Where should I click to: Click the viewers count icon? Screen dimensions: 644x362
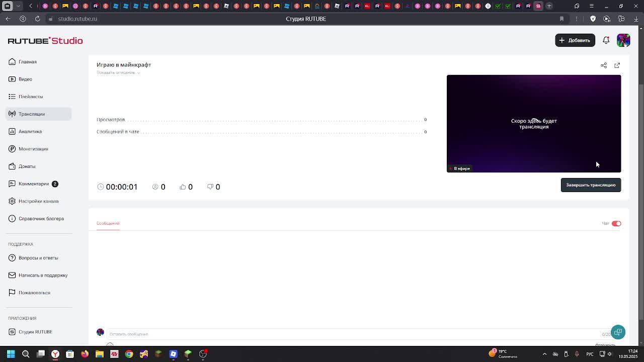[155, 187]
